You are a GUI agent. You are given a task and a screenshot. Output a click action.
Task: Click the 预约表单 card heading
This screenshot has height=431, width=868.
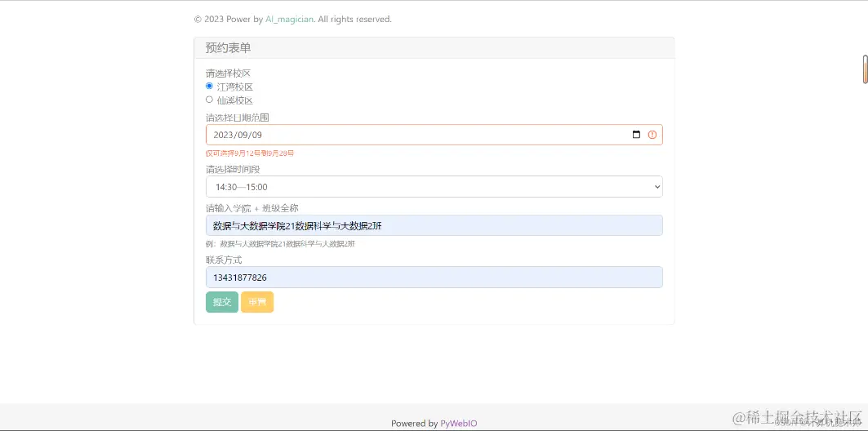pyautogui.click(x=228, y=48)
